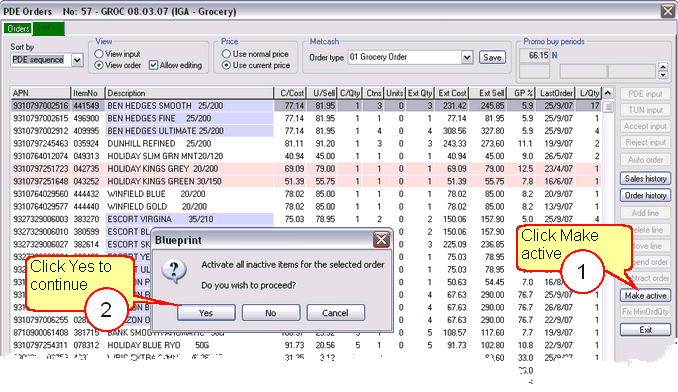The height and width of the screenshot is (392, 678).
Task: Click the table scroll up arrow
Action: click(x=608, y=93)
